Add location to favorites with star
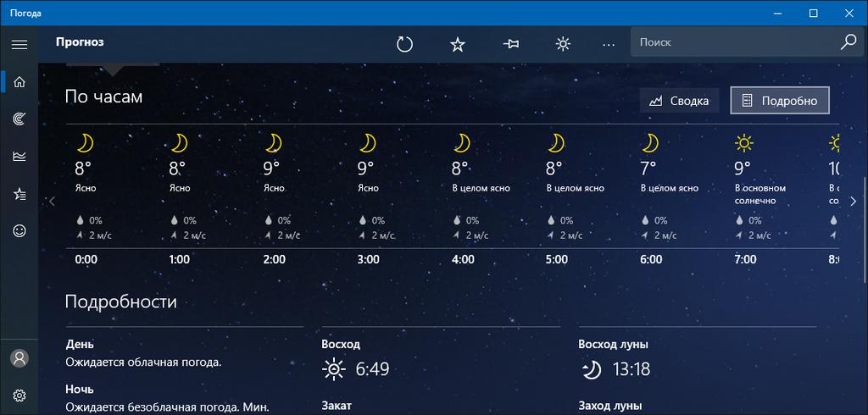 coord(458,44)
